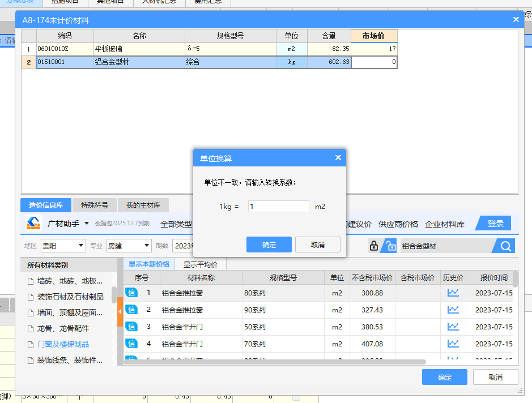
Task: Open history price chart for 50系列 row
Action: [x=453, y=327]
